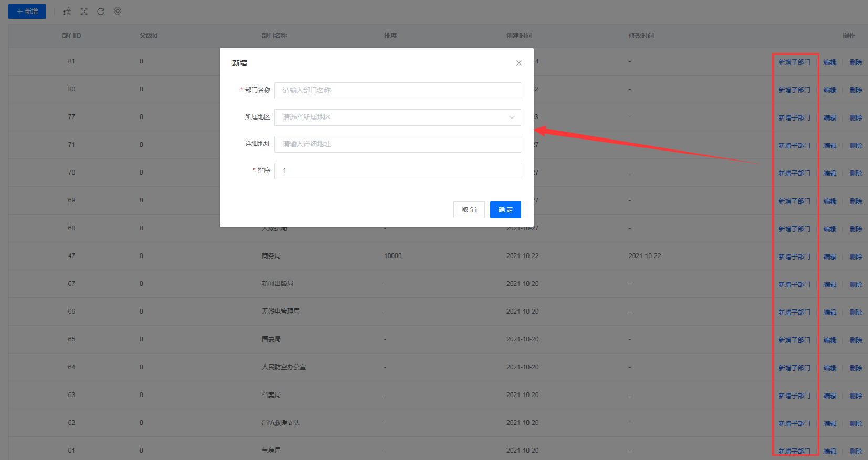Click the 详细地址 input field
The height and width of the screenshot is (460, 868).
coord(398,144)
